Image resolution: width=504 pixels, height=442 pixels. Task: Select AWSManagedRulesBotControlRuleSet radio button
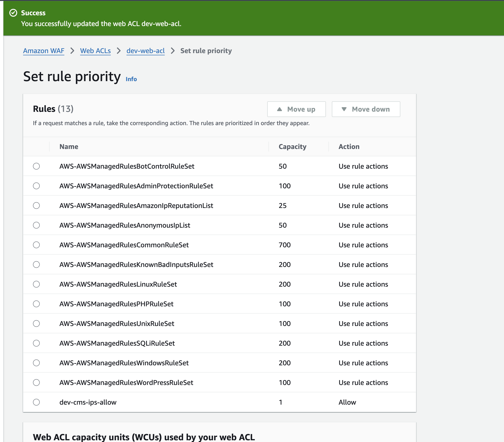(37, 166)
